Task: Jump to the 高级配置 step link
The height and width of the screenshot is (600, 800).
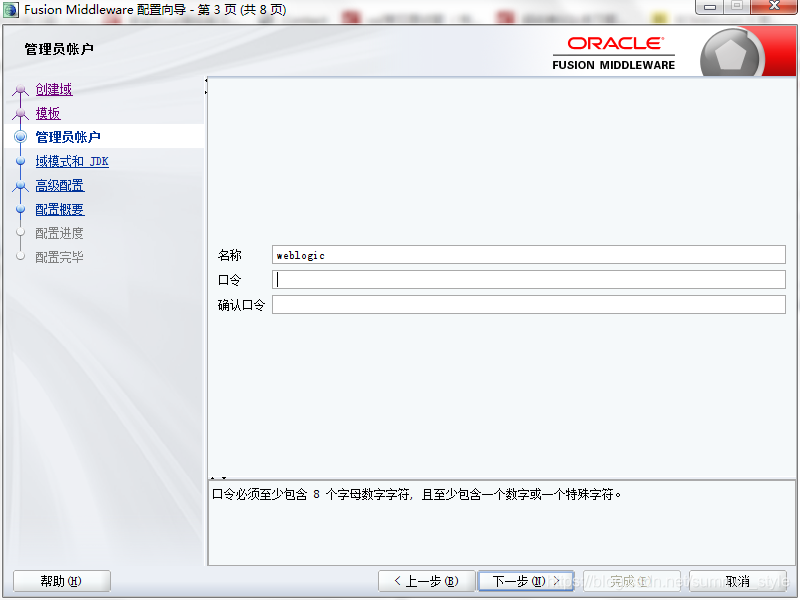Action: pos(60,185)
